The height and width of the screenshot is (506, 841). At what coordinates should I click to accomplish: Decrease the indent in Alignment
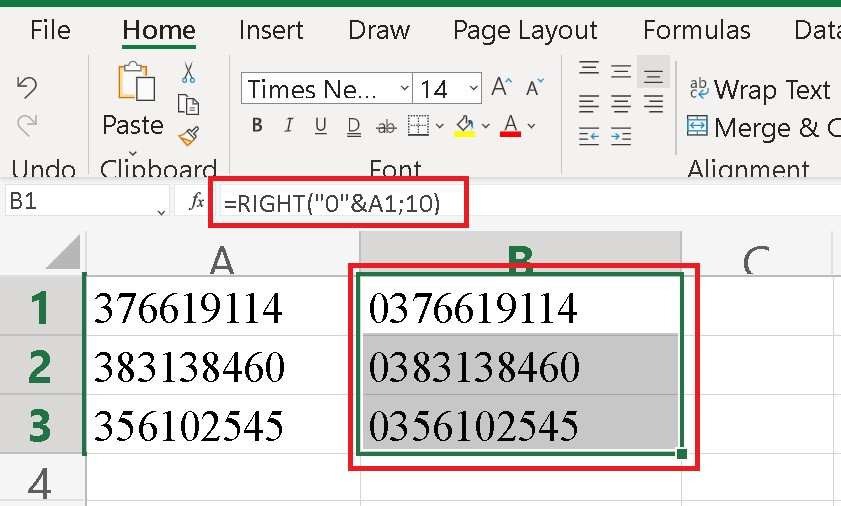[x=590, y=135]
